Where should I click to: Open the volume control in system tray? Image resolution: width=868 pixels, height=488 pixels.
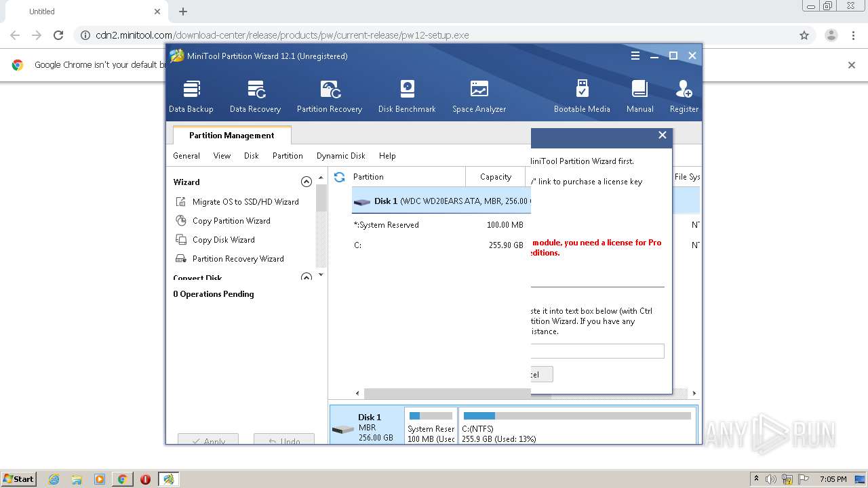(772, 479)
